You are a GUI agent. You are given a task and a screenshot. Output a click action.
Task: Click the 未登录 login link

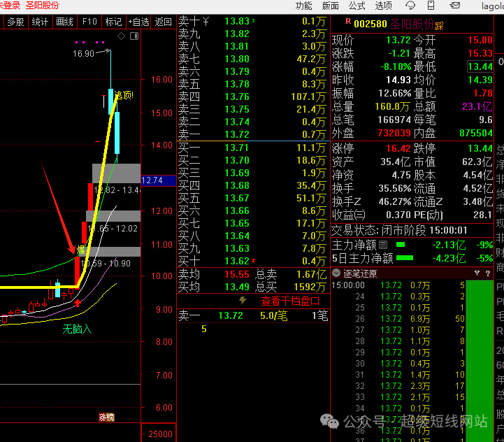10,6
